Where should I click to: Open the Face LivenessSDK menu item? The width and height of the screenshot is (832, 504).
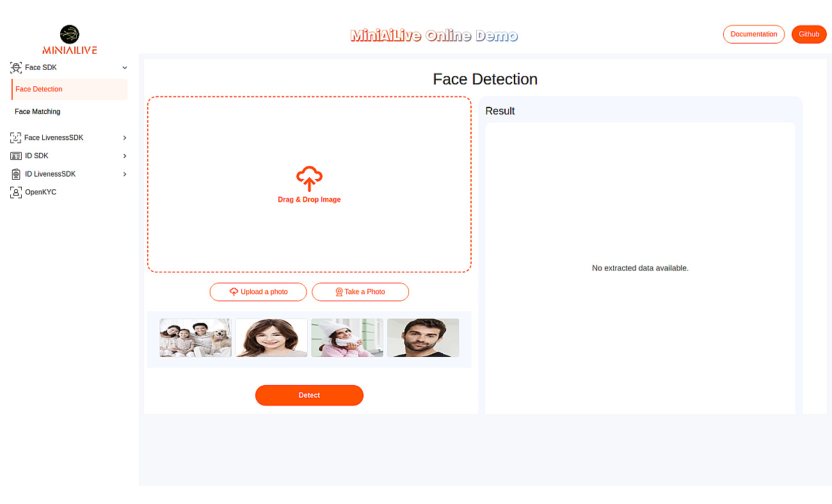coord(69,138)
